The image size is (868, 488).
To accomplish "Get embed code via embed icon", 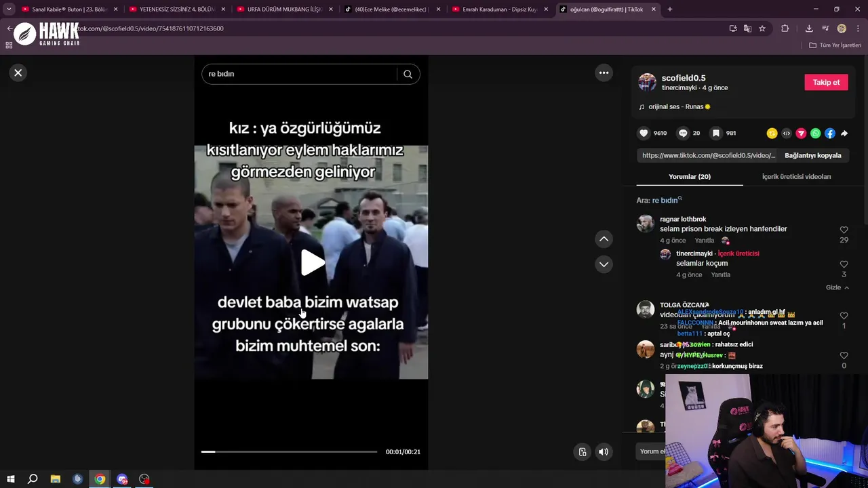I will [787, 134].
